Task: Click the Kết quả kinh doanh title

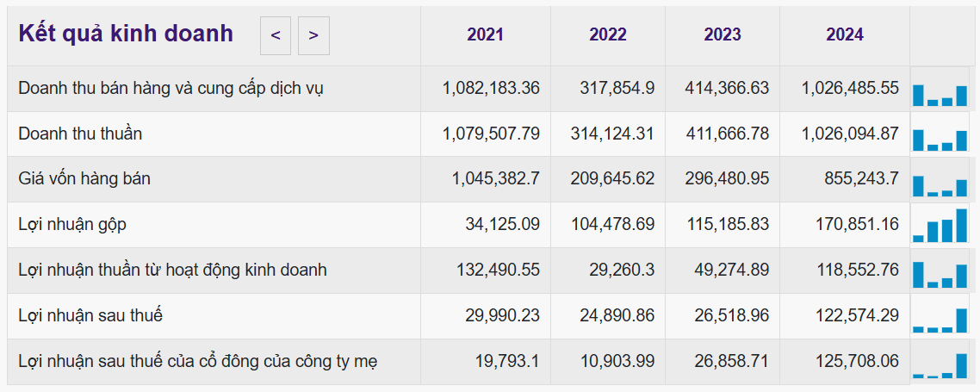Action: tap(126, 34)
